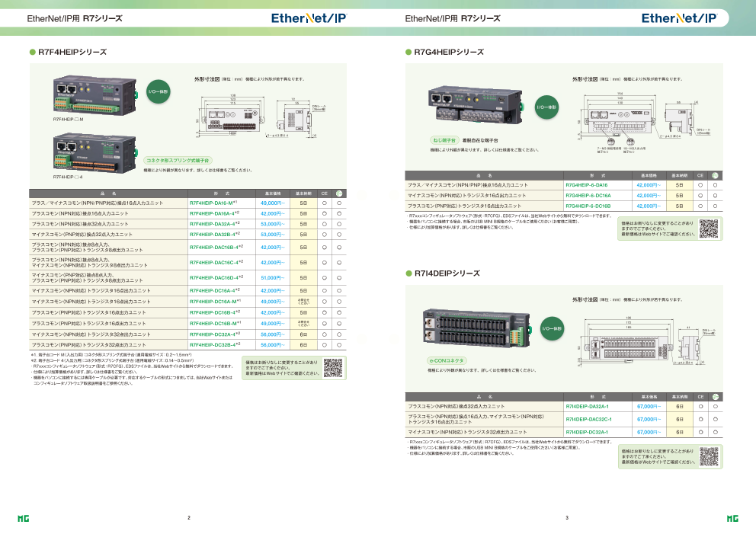Screen dimensions: 756x534
Task: Click the R7F4HEIP-□-4 product photo
Action: pos(95,153)
